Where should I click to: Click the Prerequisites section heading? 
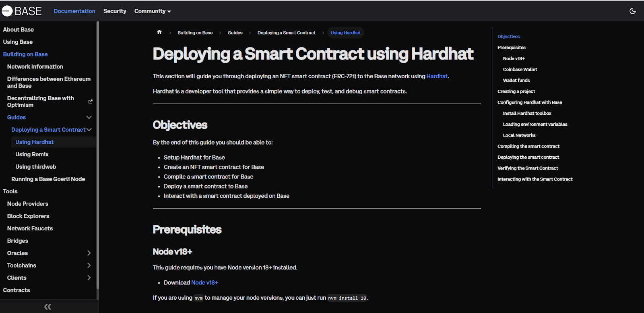(187, 230)
